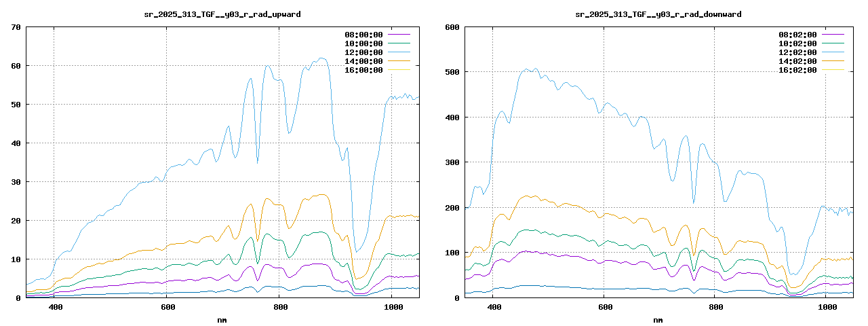Click the 14:02:00 legend label
This screenshot has width=868, height=326.
pos(797,61)
